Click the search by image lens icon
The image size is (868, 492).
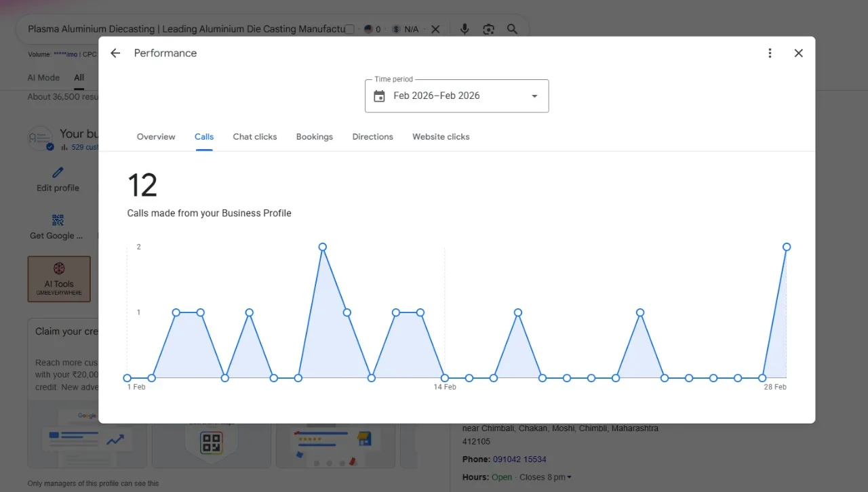(x=488, y=29)
